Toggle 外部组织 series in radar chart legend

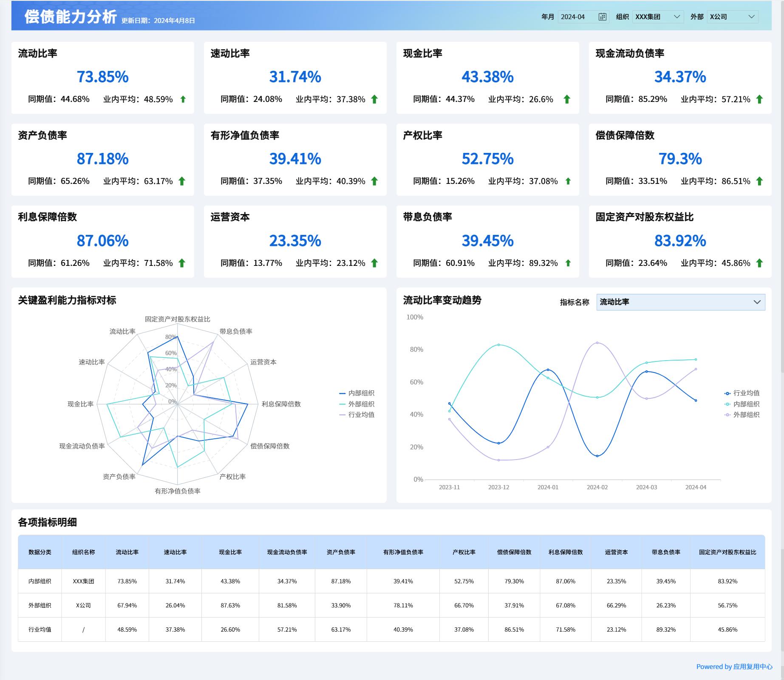[x=357, y=404]
